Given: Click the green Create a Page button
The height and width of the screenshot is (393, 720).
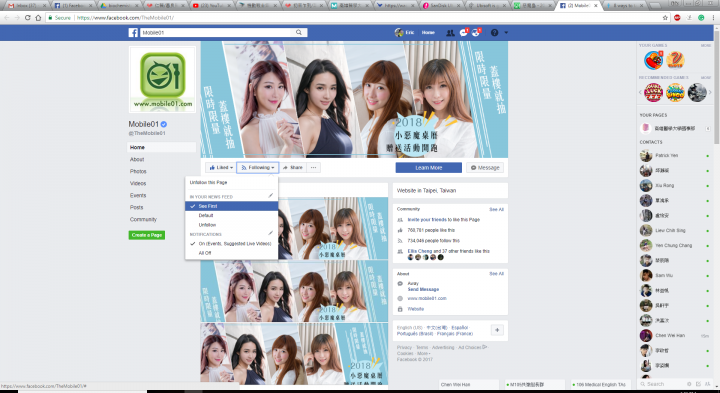Looking at the screenshot, I should tap(147, 235).
